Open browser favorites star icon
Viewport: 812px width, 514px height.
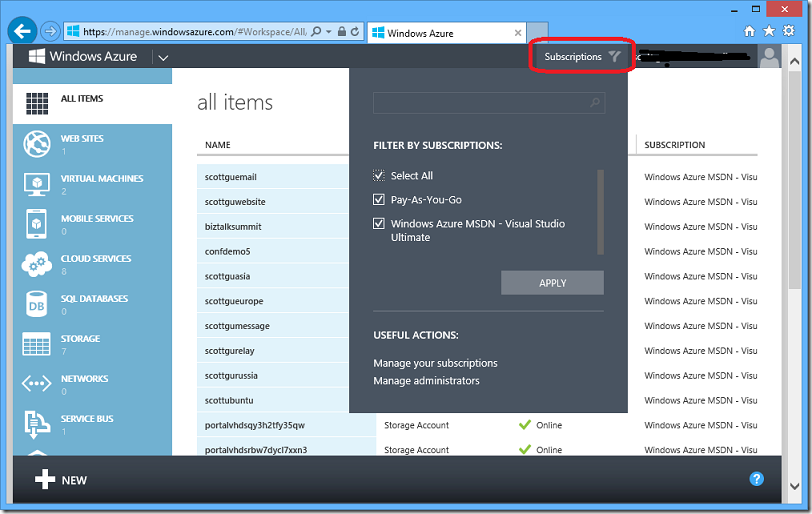(x=769, y=31)
